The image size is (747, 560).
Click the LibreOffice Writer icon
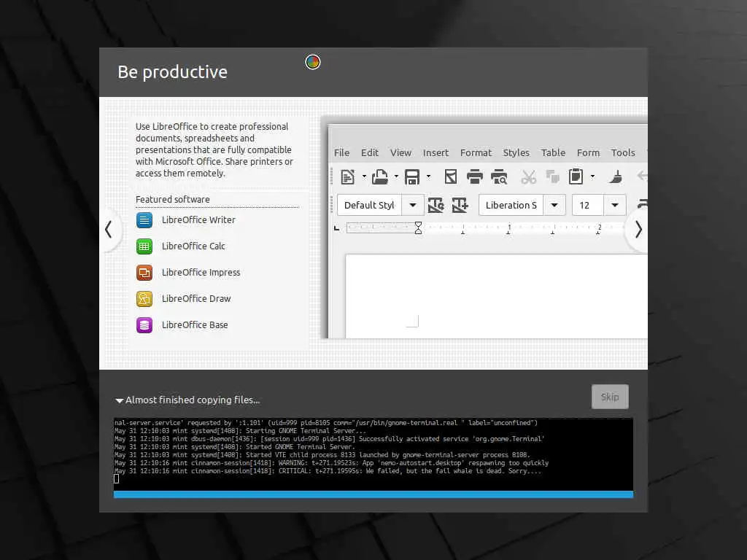(144, 220)
